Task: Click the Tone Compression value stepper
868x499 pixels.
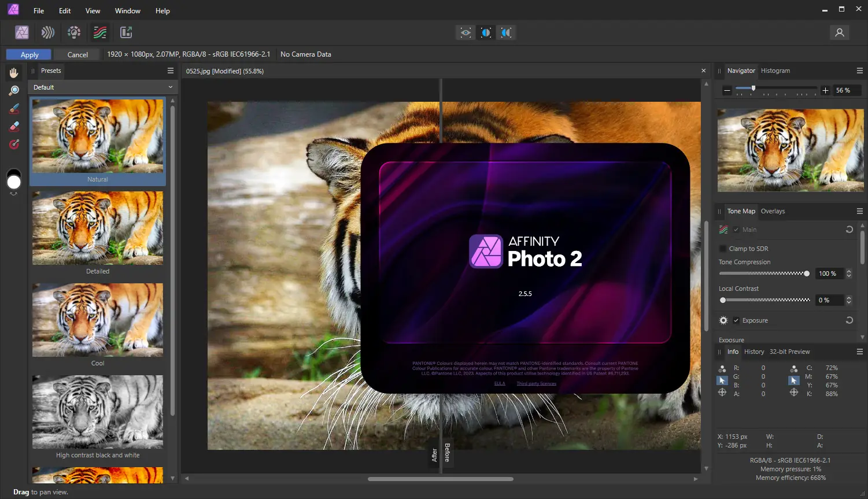Action: click(849, 273)
